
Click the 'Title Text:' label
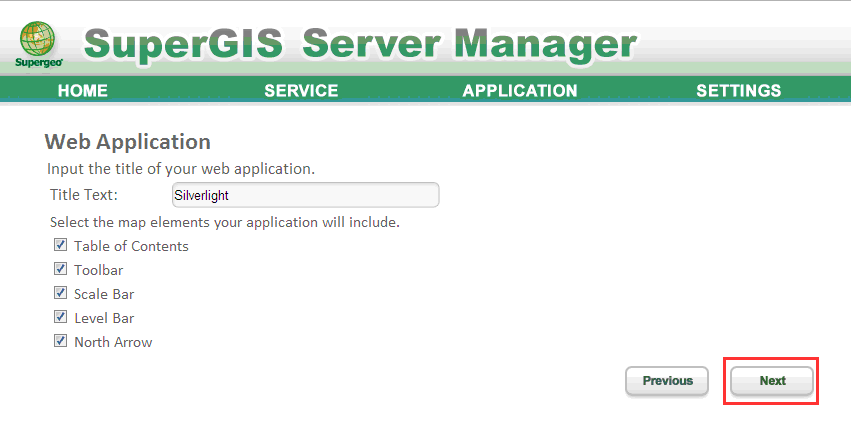(84, 195)
